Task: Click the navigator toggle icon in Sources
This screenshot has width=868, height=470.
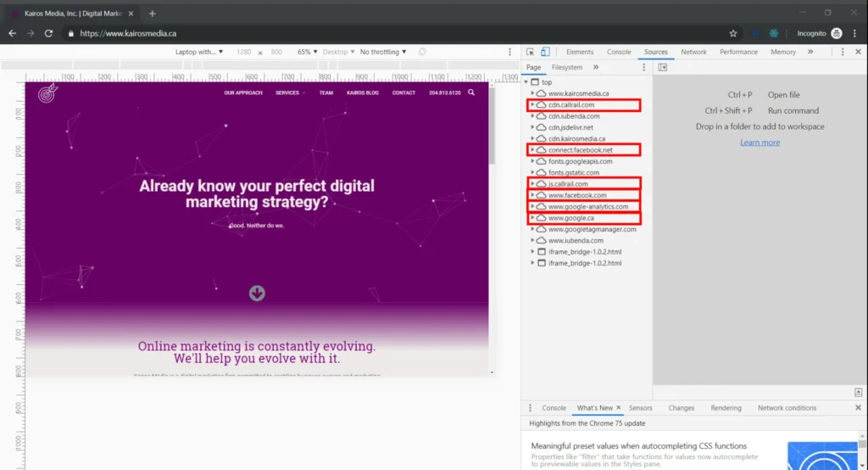Action: tap(663, 67)
